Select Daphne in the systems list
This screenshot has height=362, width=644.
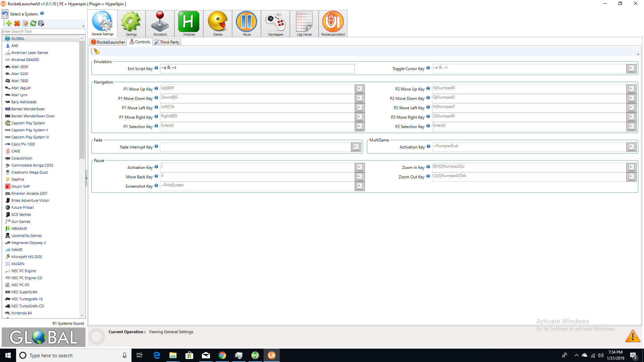tap(17, 179)
